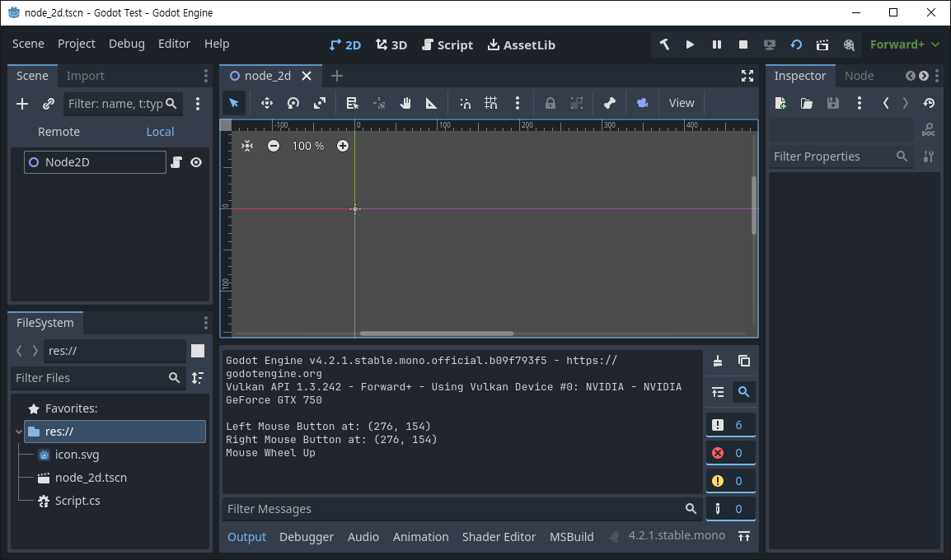Activate the Move Mode tool

coord(267,103)
